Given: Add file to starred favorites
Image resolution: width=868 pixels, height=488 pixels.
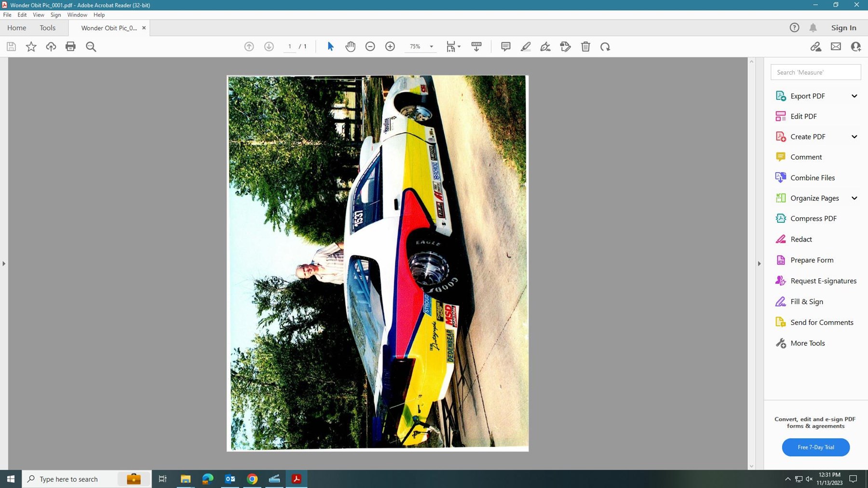Looking at the screenshot, I should (31, 47).
